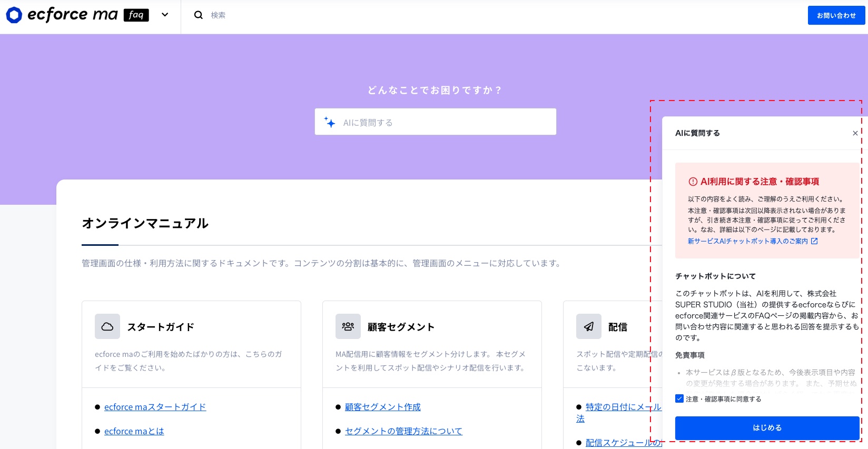Click the AIに質問する input box

pos(436,122)
